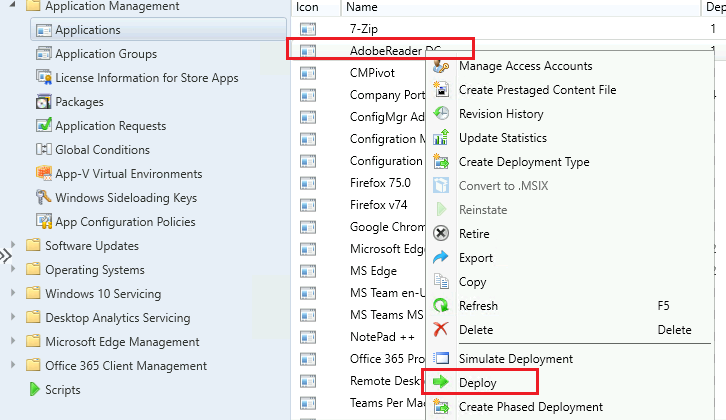This screenshot has height=420, width=726.
Task: Click the Application Requests checkmark icon
Action: tap(44, 125)
